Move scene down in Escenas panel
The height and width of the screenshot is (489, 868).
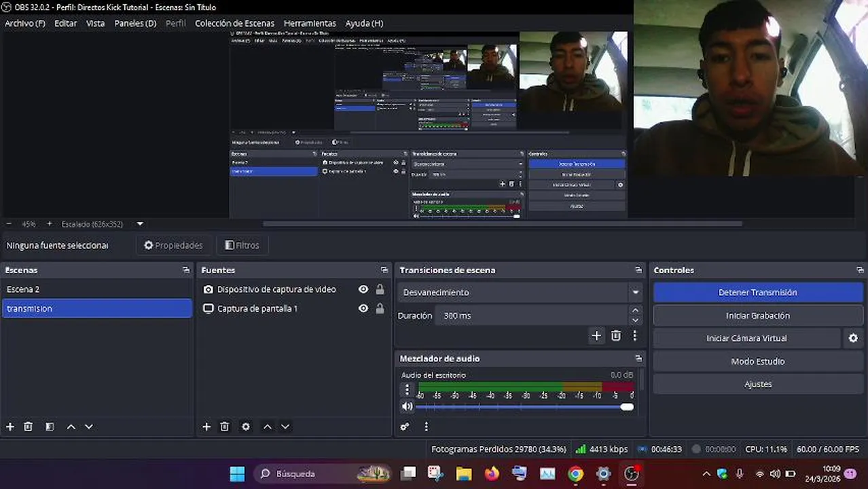[x=88, y=427]
